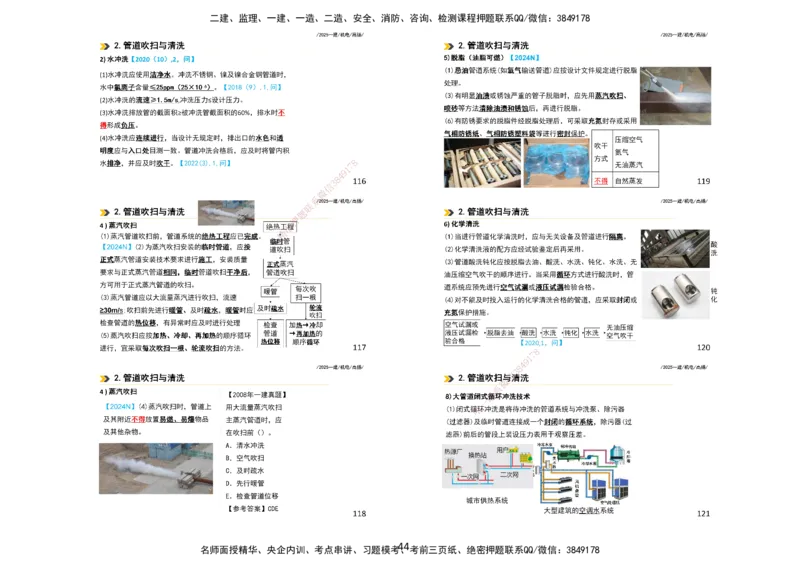Open the wooden crate pipes photo
The image size is (800, 566).
pyautogui.click(x=482, y=163)
